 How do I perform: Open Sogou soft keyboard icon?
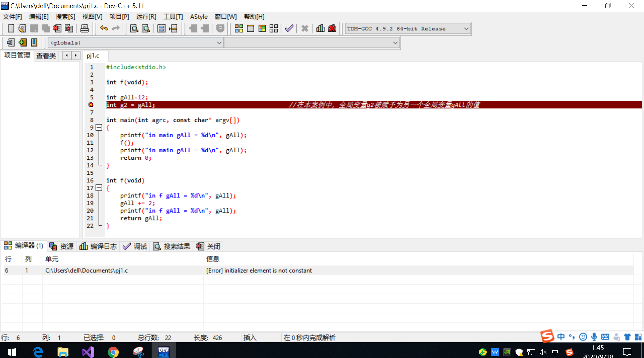pyautogui.click(x=605, y=337)
